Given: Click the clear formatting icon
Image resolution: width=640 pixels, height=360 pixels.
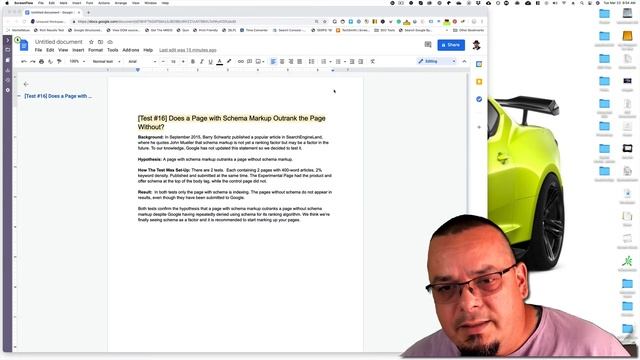Looking at the screenshot, I should pyautogui.click(x=373, y=61).
